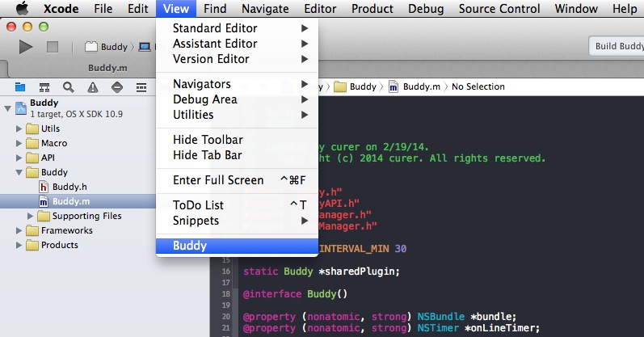Choose Hide Tab Bar
The height and width of the screenshot is (337, 644).
point(237,155)
